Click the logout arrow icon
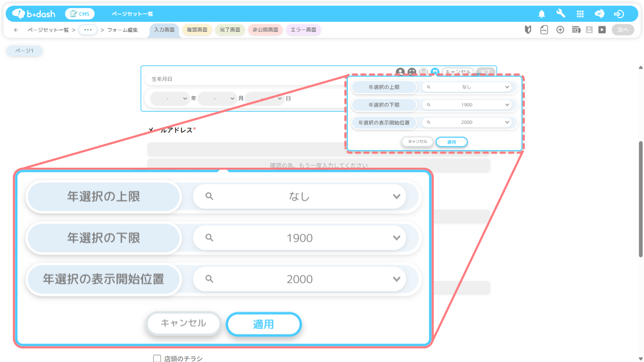Viewport: 644px width, 362px height. point(618,14)
